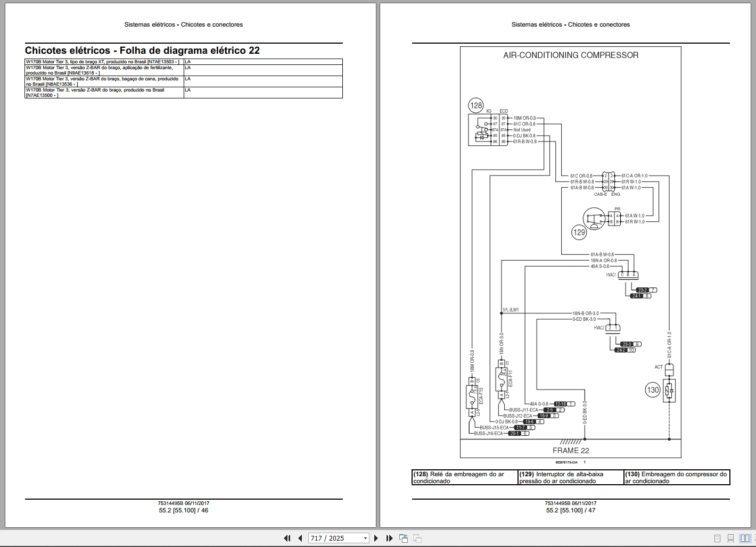Viewport: 756px width, 547px height.
Task: Click left page document number 75314495B 06/11/2017
Action: tap(184, 503)
